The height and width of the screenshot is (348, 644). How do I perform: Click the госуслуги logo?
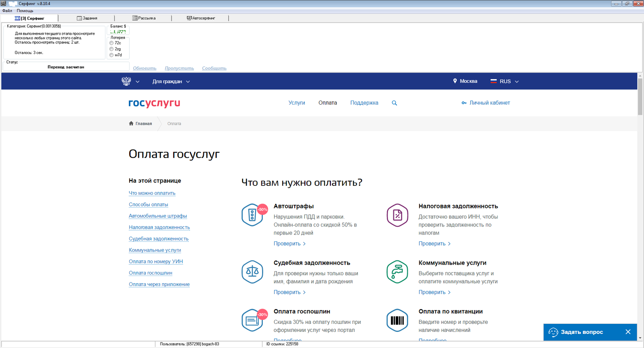coord(154,103)
